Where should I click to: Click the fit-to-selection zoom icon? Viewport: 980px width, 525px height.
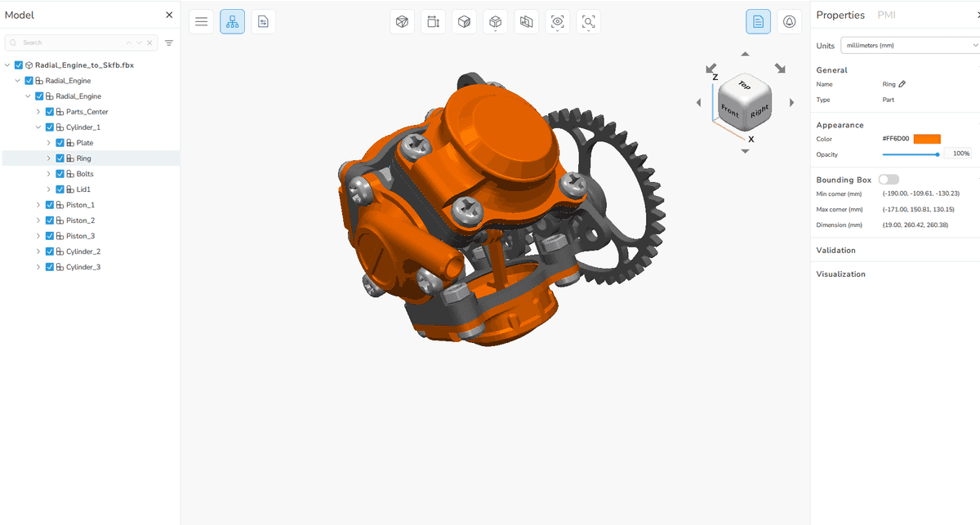(x=588, y=21)
